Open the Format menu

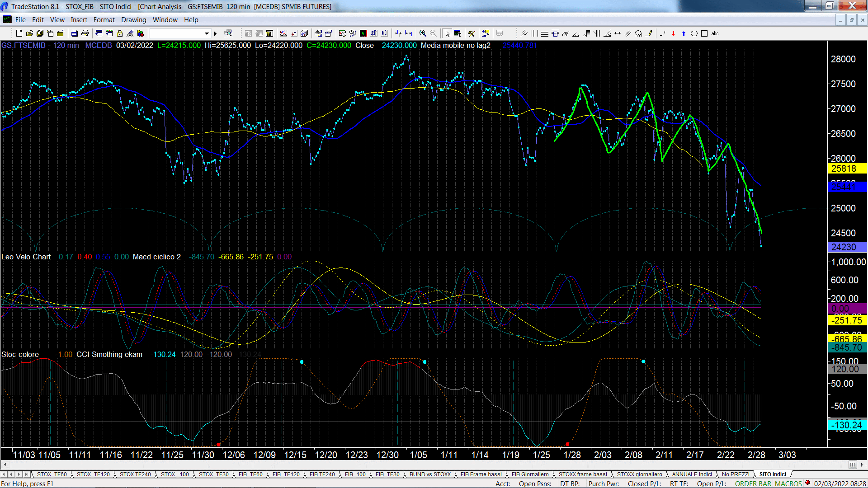(104, 20)
